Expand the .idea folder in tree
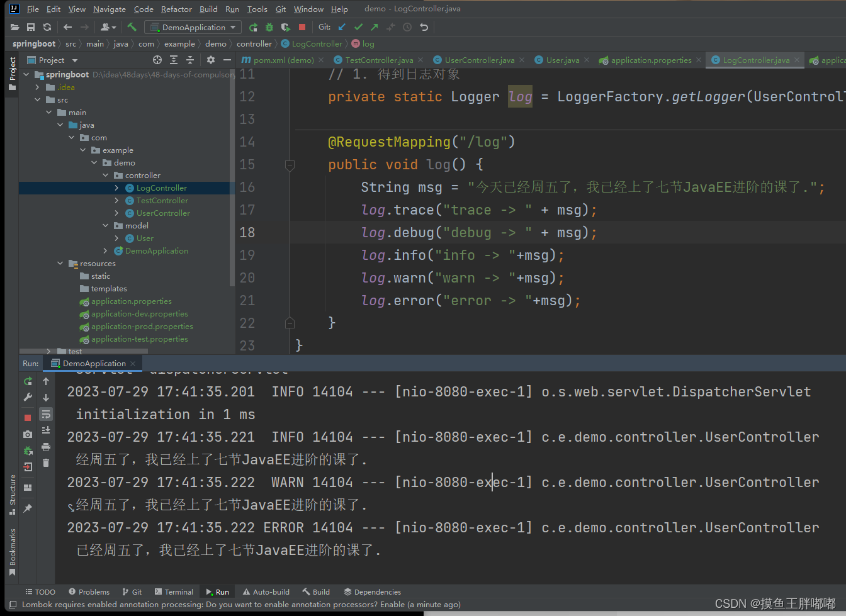The height and width of the screenshot is (616, 846). pos(38,87)
